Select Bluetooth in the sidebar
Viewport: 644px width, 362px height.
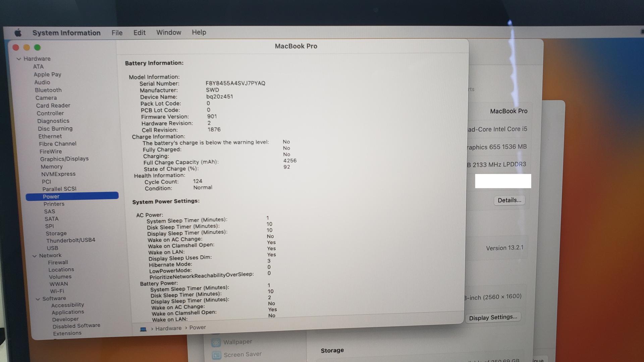[x=48, y=90]
